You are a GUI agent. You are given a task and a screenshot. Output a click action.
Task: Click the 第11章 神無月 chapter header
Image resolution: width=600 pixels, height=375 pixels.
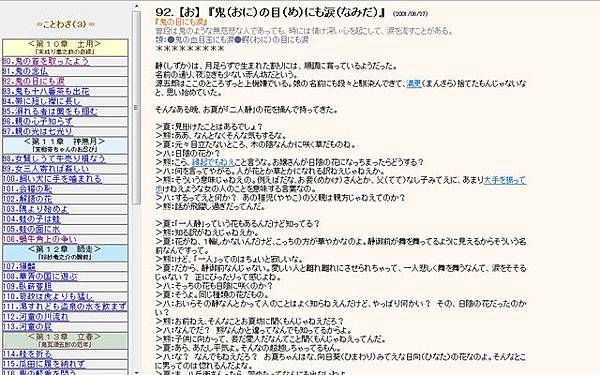65,145
